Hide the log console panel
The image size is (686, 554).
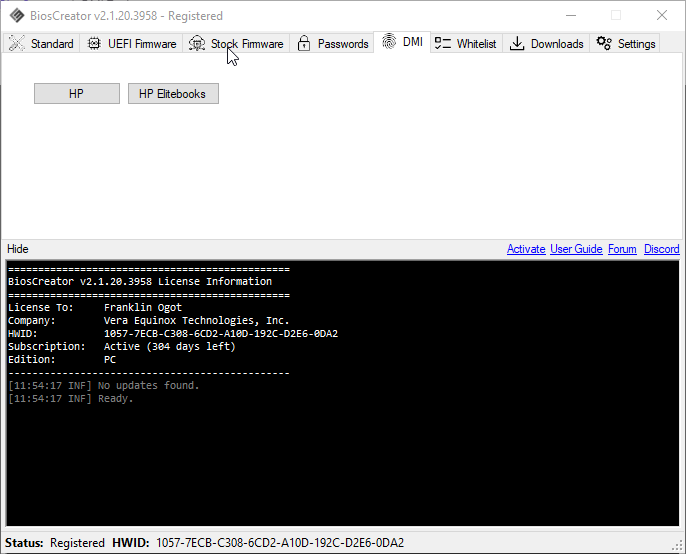coord(18,249)
